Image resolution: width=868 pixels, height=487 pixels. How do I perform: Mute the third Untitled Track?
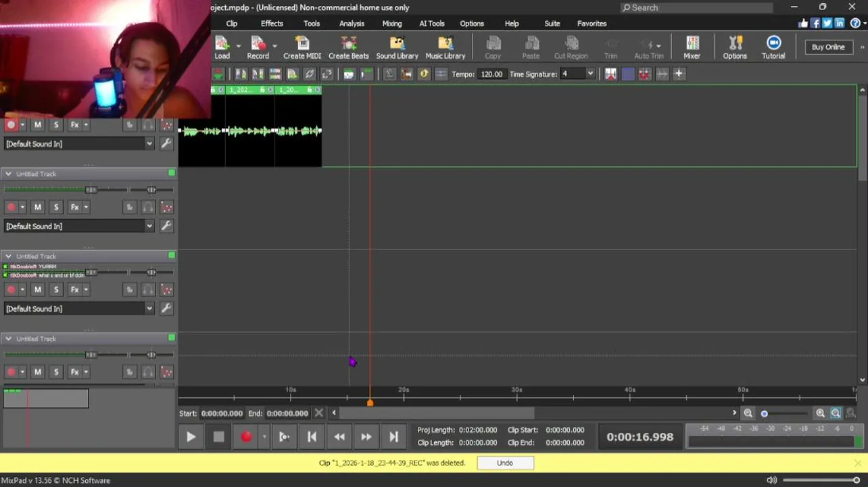point(38,289)
